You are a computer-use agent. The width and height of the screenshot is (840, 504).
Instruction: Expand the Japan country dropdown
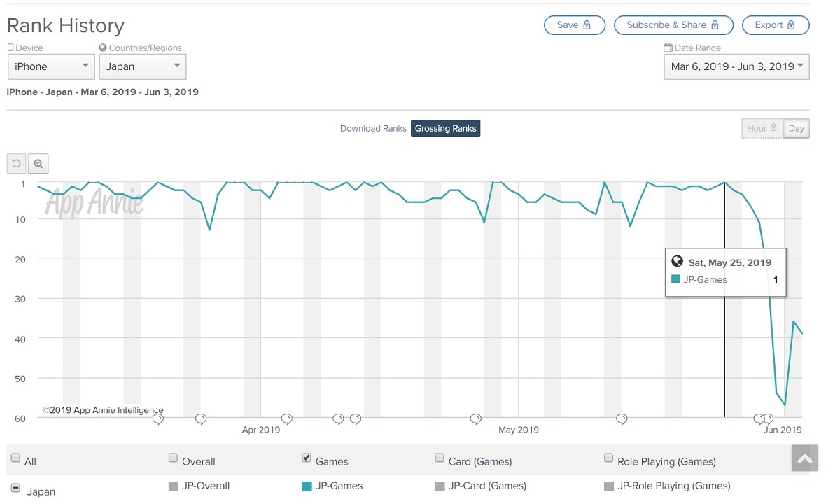coord(143,66)
